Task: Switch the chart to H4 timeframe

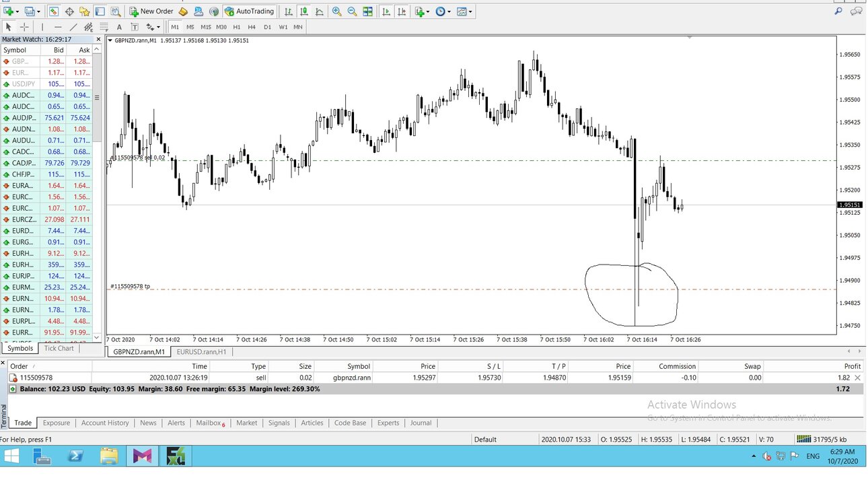Action: pos(252,27)
